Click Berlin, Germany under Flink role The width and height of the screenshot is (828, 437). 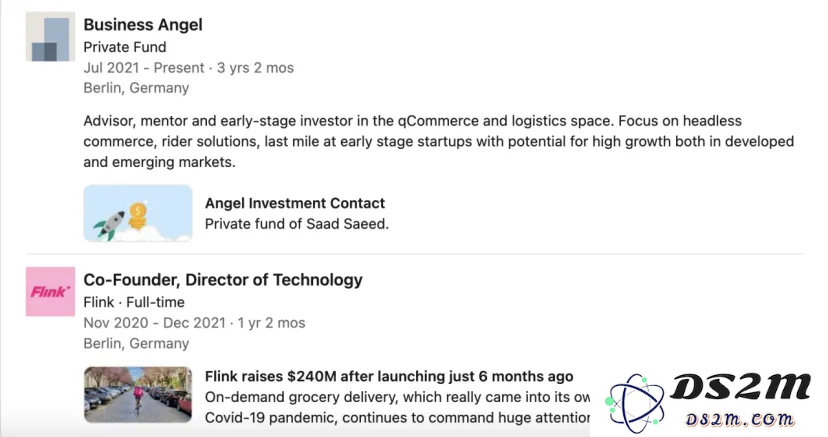click(136, 343)
